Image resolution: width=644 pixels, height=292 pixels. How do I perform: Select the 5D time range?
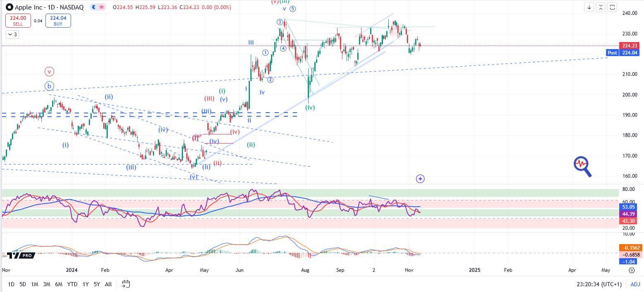pos(23,284)
